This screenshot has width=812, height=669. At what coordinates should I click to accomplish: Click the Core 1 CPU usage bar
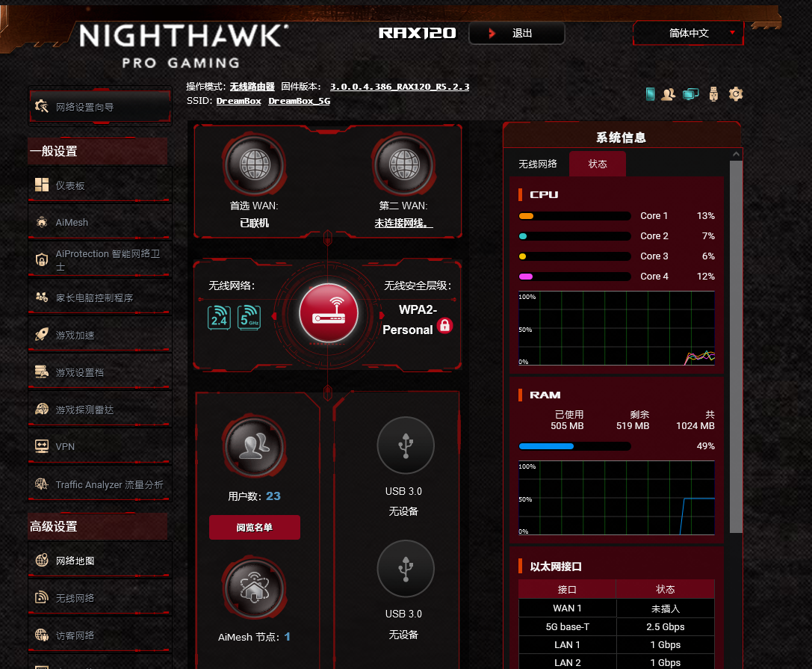(574, 215)
